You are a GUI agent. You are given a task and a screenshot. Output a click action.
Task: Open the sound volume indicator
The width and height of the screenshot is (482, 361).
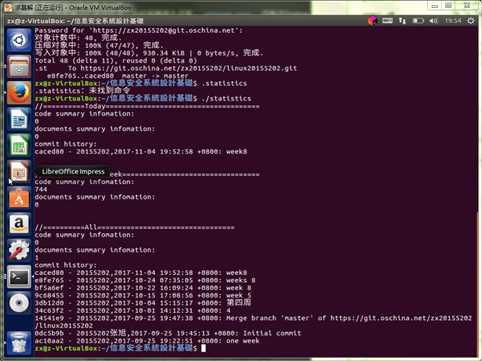coord(433,21)
